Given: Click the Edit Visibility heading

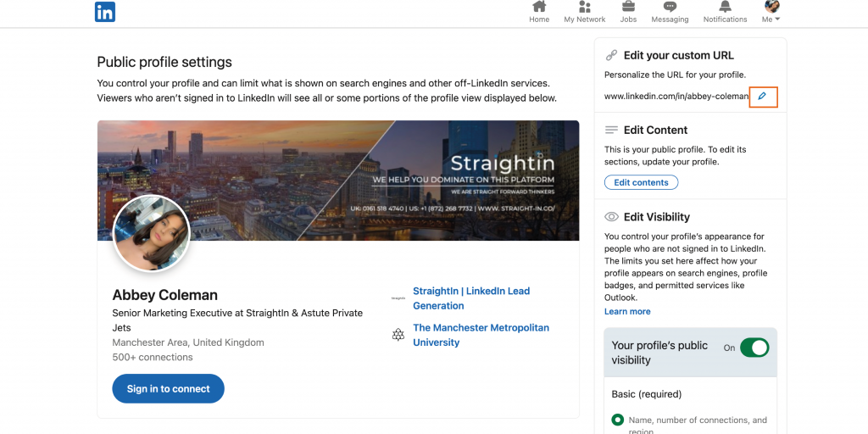Looking at the screenshot, I should click(657, 217).
